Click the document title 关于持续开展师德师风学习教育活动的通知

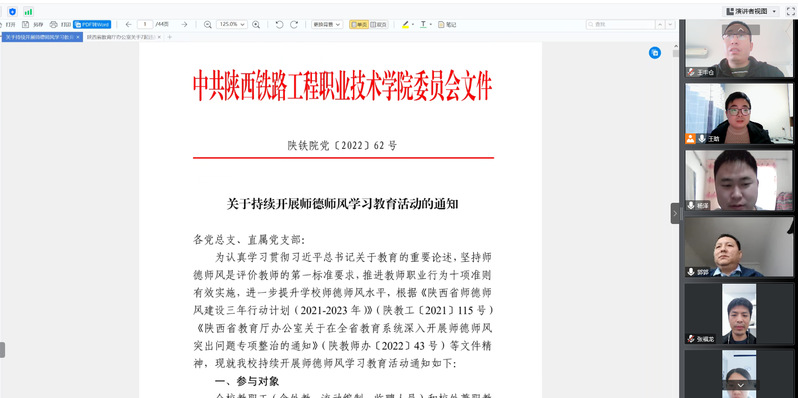pos(343,205)
